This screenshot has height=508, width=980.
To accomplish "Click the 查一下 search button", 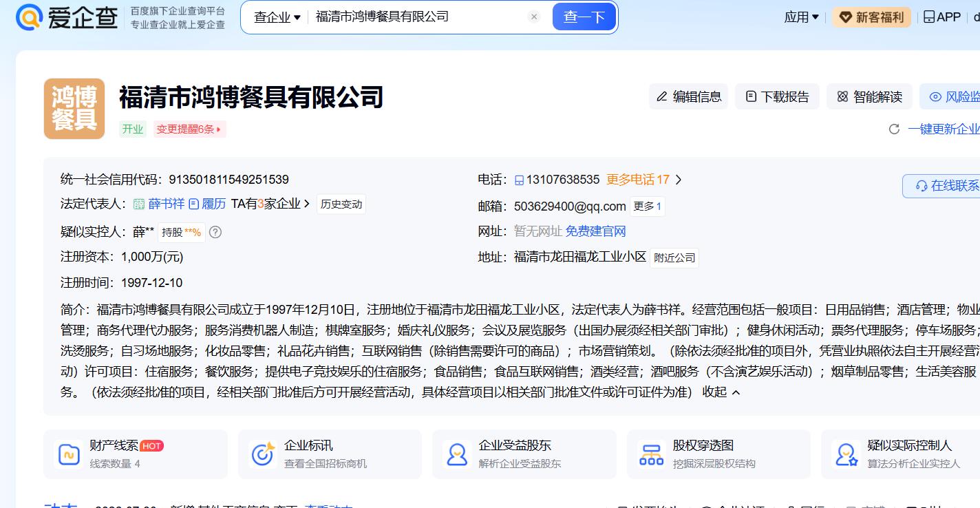I will click(x=584, y=17).
